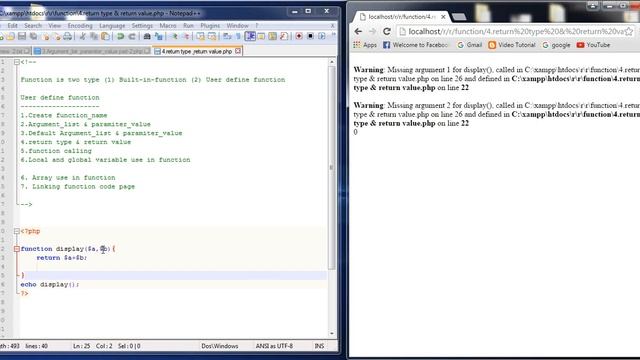Close the '4.return type ,return value.php' tab
640x360 pixels.
pyautogui.click(x=238, y=51)
